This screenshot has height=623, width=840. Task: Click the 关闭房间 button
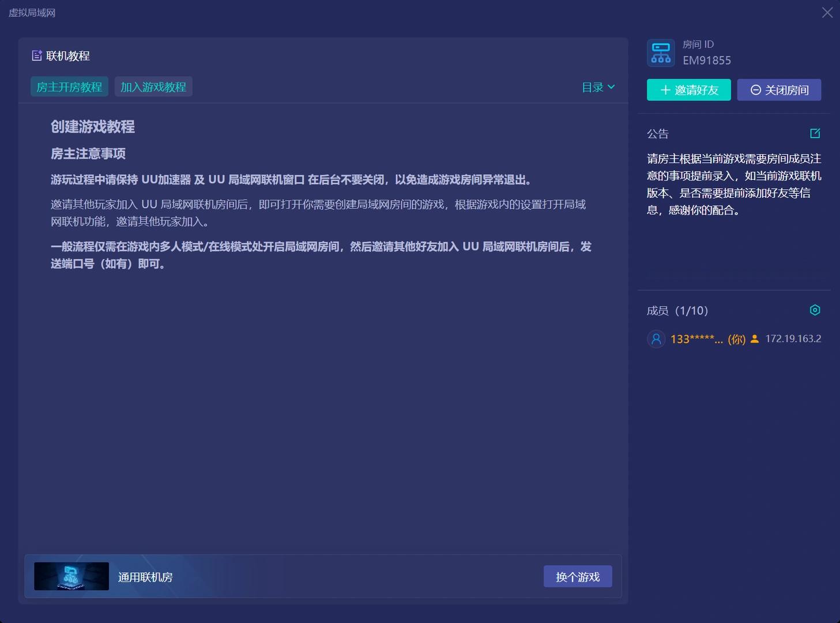779,90
